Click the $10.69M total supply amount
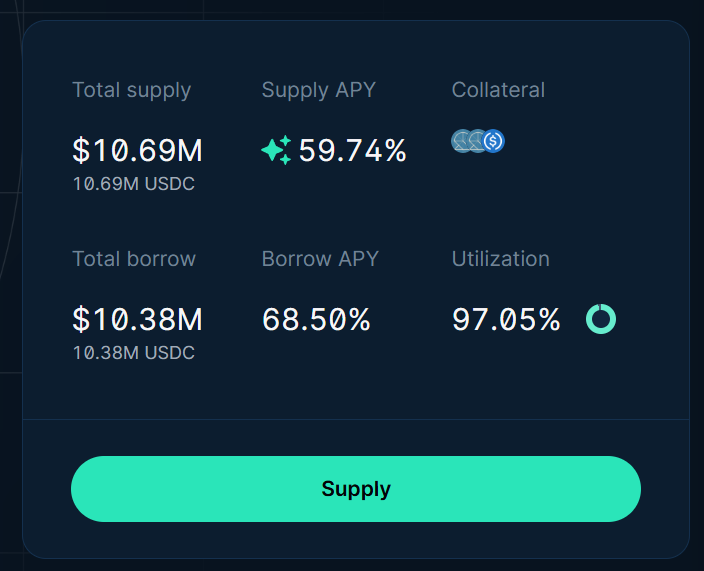This screenshot has width=704, height=571. click(137, 151)
